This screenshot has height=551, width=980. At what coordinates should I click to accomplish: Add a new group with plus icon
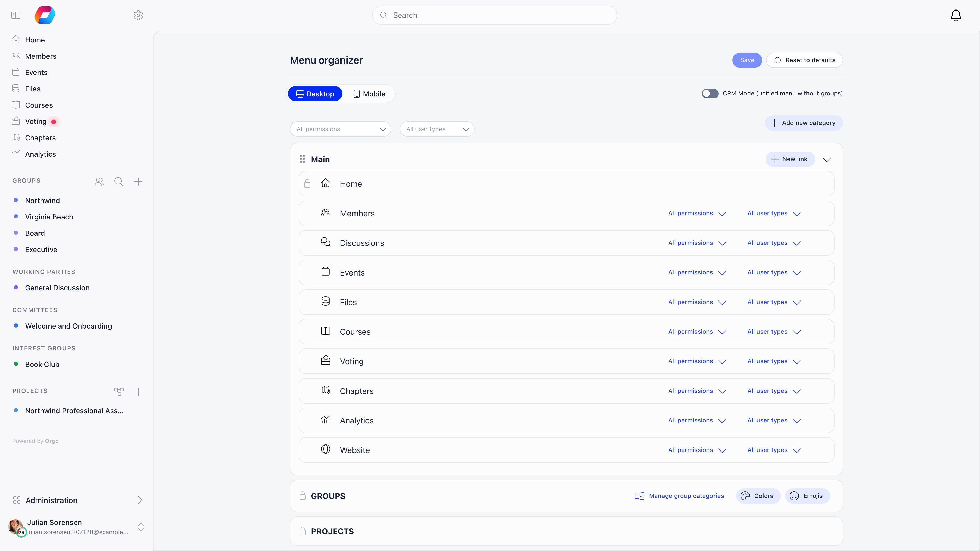pyautogui.click(x=138, y=182)
